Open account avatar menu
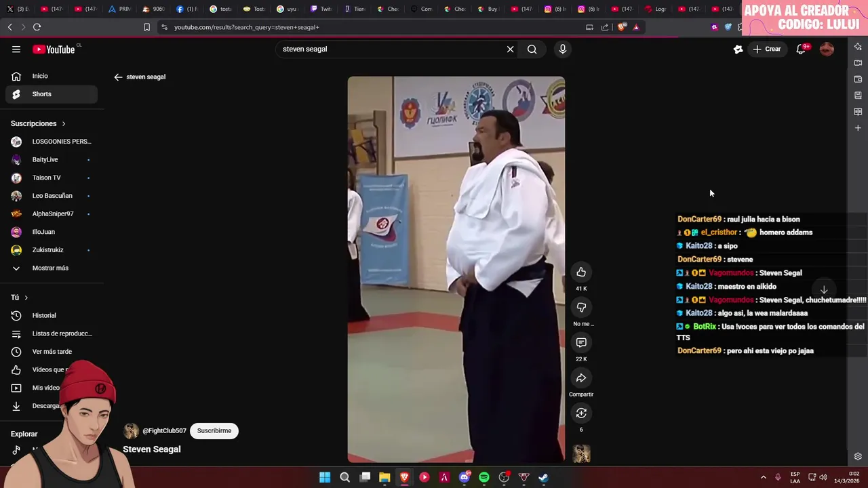This screenshot has width=868, height=488. (827, 49)
